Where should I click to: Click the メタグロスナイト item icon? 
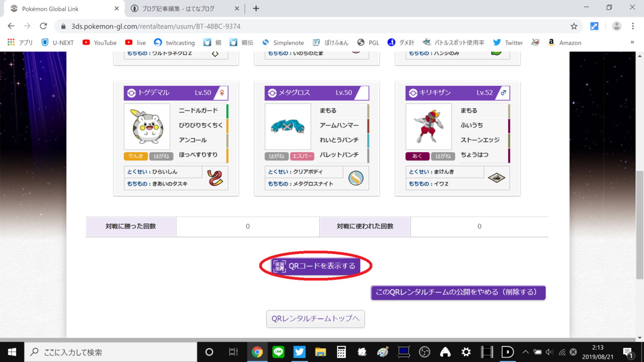(x=356, y=178)
